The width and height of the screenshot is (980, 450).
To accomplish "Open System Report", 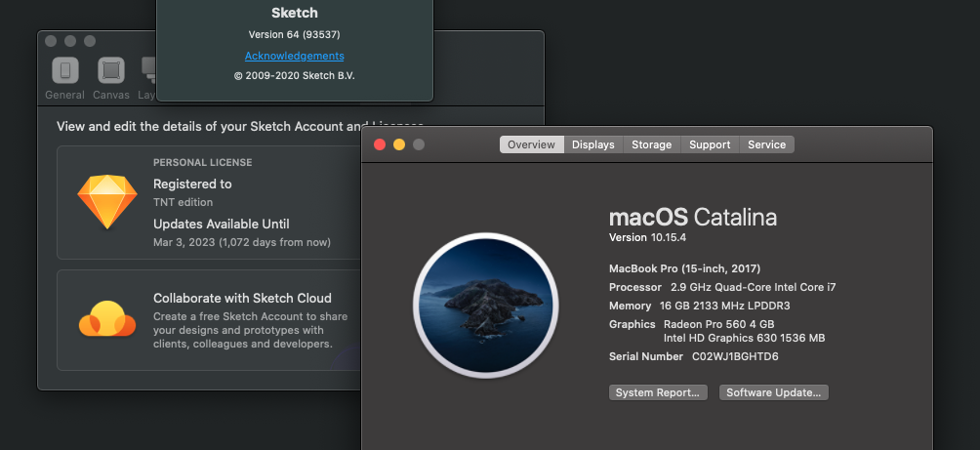I will click(x=658, y=392).
